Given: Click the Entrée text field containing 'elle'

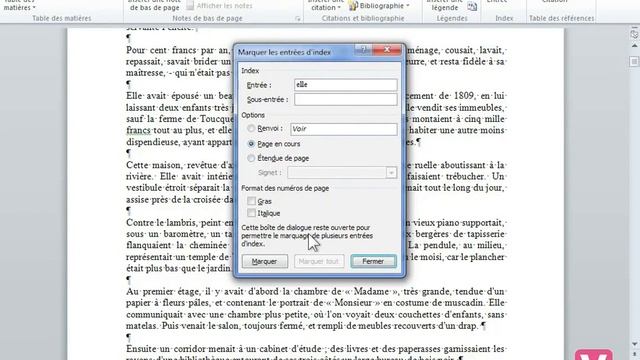Looking at the screenshot, I should (345, 85).
